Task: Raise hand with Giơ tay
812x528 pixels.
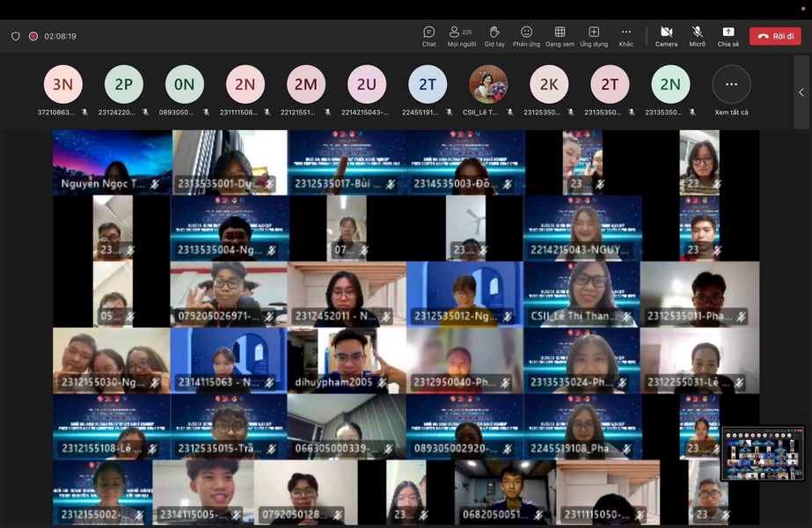Action: tap(494, 36)
